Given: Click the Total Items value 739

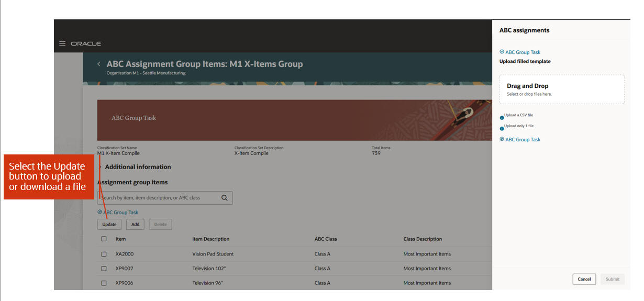Looking at the screenshot, I should (x=376, y=153).
